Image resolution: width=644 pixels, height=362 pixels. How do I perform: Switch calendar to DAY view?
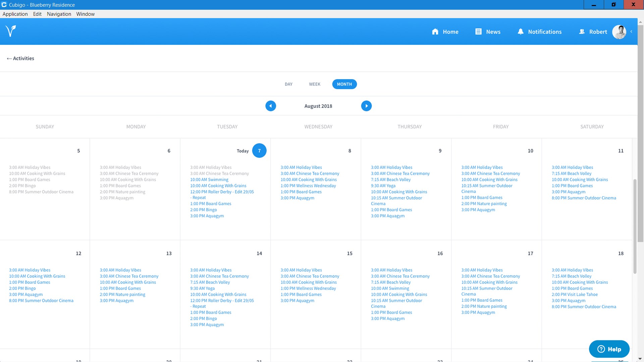(x=288, y=84)
